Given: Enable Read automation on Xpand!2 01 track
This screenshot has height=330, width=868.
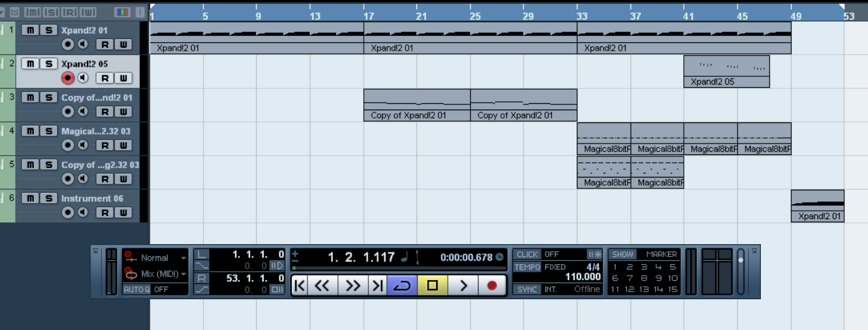Looking at the screenshot, I should 105,44.
